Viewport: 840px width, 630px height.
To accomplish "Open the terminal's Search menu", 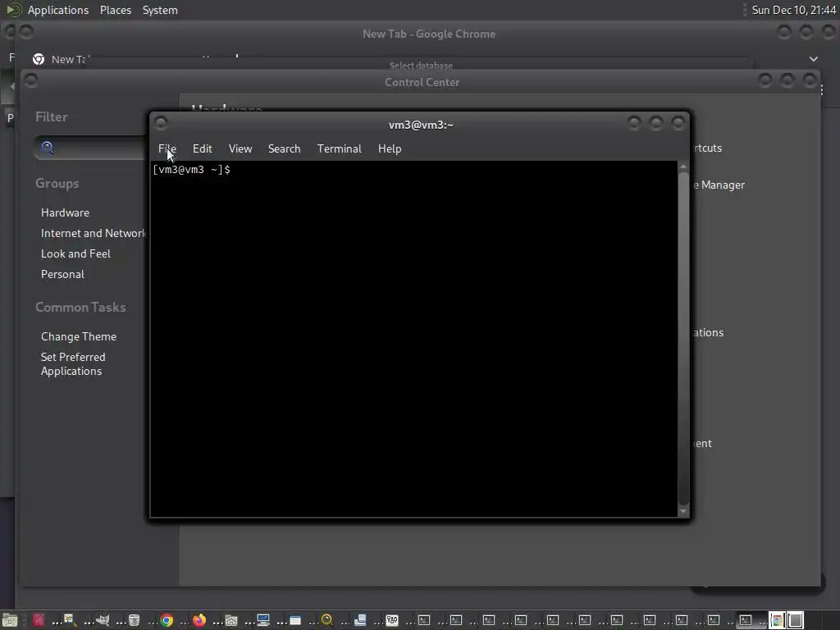I will pos(284,149).
